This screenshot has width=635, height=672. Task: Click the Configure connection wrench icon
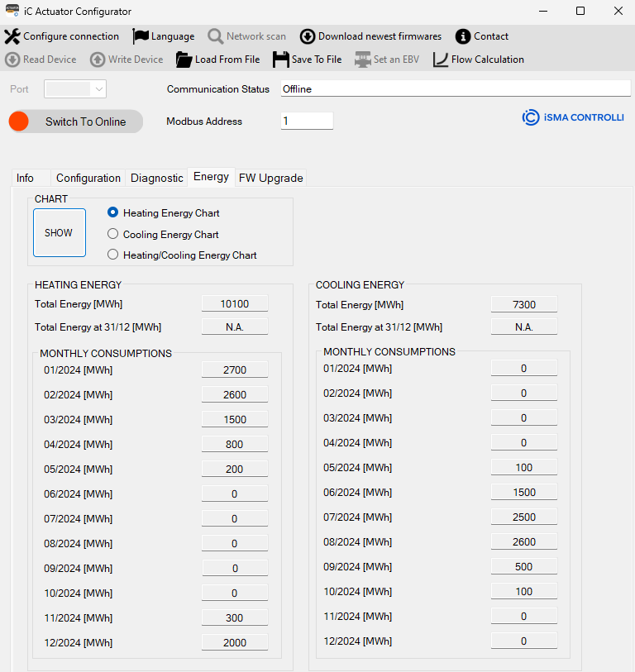pos(12,36)
